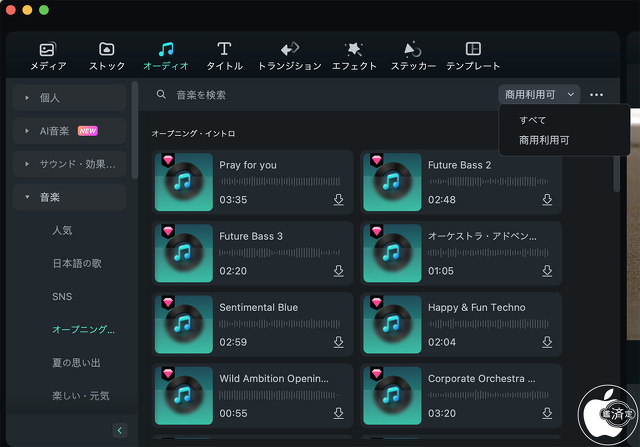Click the Wild Ambition Openin... title

(273, 378)
